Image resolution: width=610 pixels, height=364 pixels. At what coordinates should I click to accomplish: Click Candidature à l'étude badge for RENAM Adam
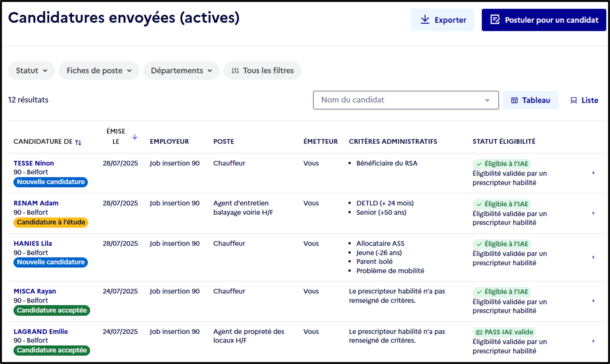click(x=51, y=222)
